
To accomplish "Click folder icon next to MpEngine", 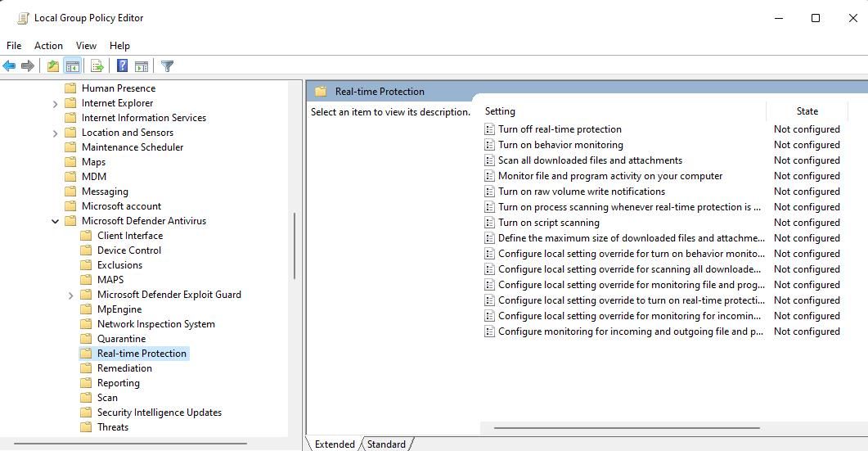I will (x=86, y=309).
